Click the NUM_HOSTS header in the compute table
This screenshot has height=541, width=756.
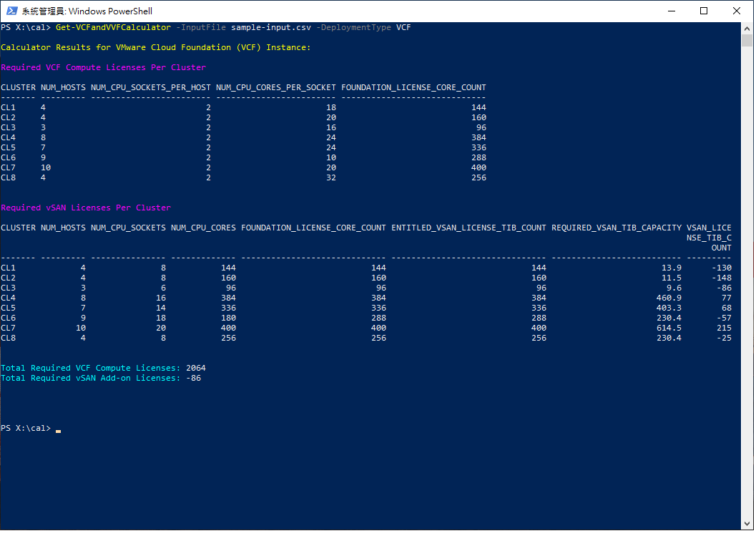(x=63, y=87)
